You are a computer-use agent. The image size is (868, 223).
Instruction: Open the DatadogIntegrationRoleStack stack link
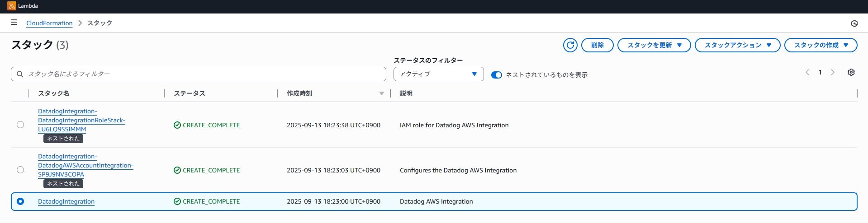[81, 120]
